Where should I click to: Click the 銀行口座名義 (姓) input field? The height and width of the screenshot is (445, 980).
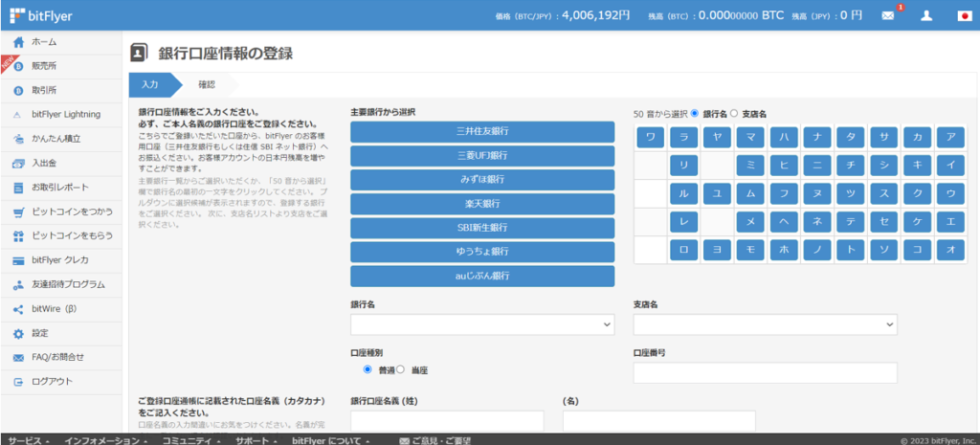point(448,421)
